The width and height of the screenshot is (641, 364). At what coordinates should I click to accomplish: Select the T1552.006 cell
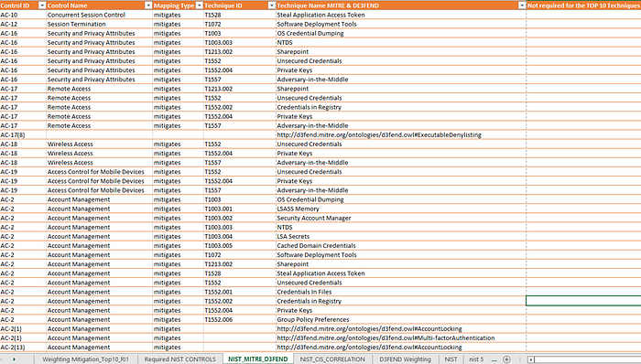coord(240,319)
